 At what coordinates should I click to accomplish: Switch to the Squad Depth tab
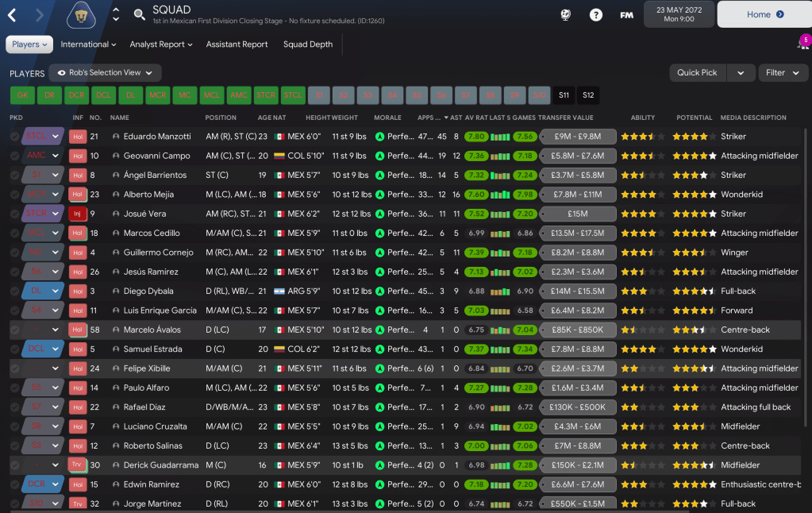(x=308, y=44)
